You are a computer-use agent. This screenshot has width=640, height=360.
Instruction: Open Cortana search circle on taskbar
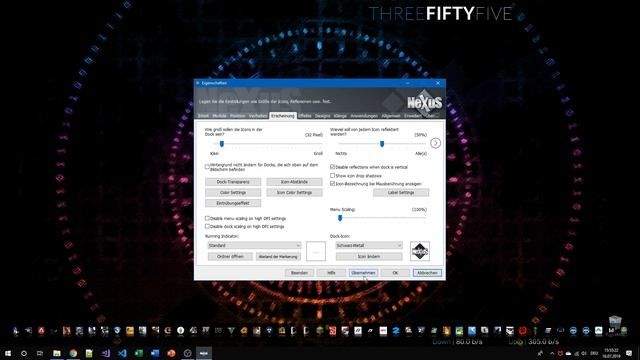pyautogui.click(x=24, y=353)
